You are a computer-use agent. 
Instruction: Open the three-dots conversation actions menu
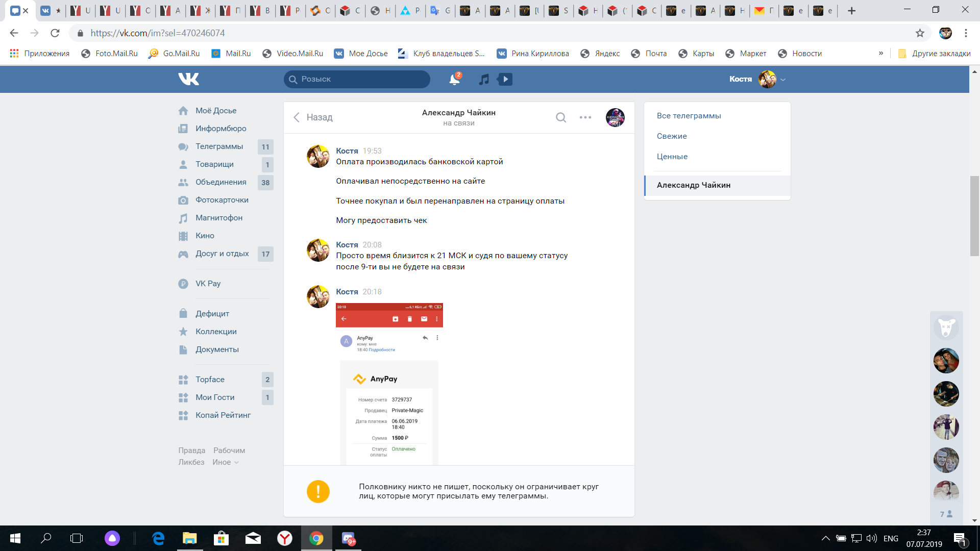point(585,117)
